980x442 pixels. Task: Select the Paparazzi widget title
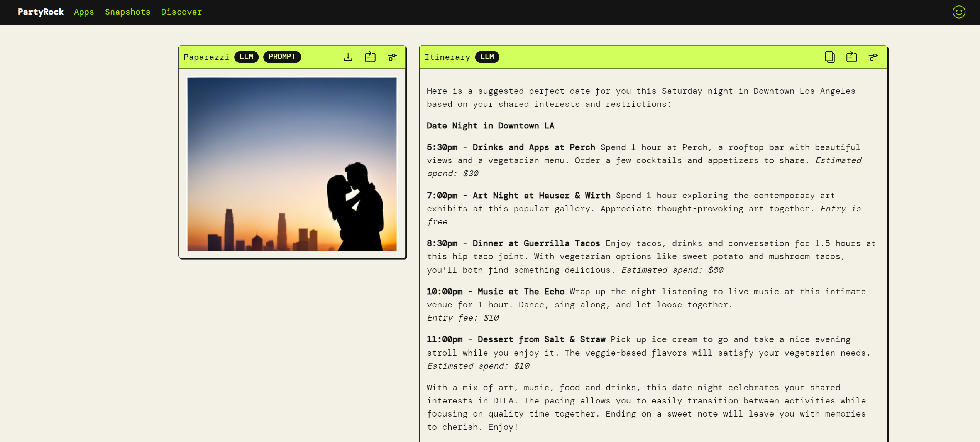tap(206, 57)
